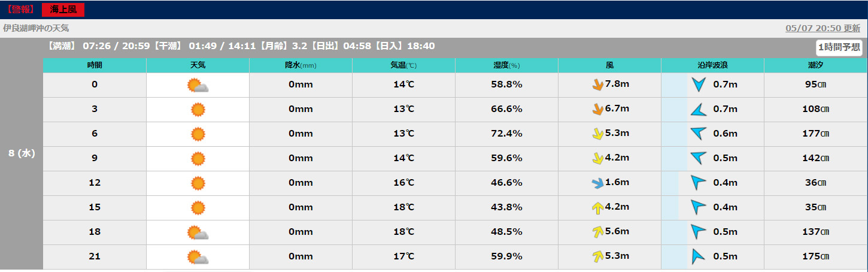
Task: Click the wave direction arrow at hour 3
Action: pyautogui.click(x=698, y=110)
